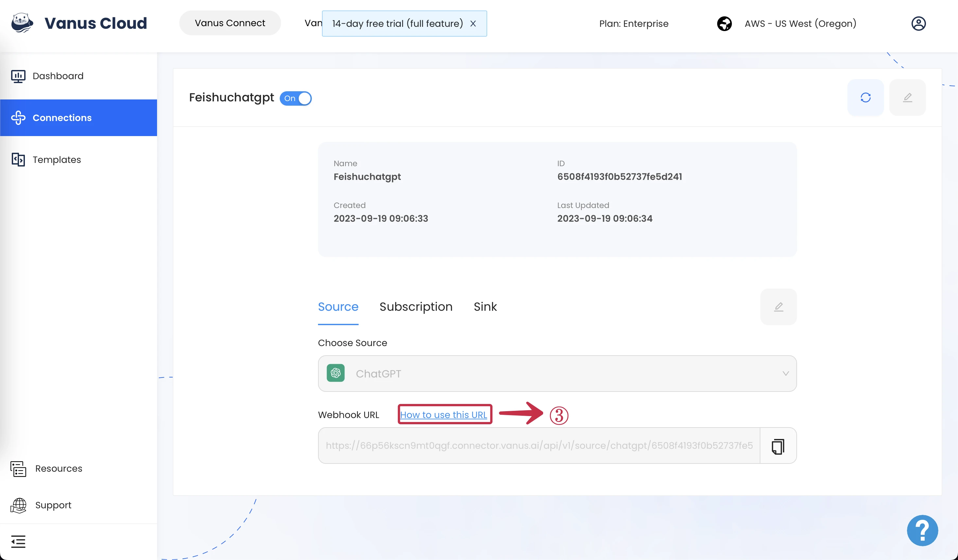Open the Support sidebar item
958x560 pixels.
click(x=78, y=505)
